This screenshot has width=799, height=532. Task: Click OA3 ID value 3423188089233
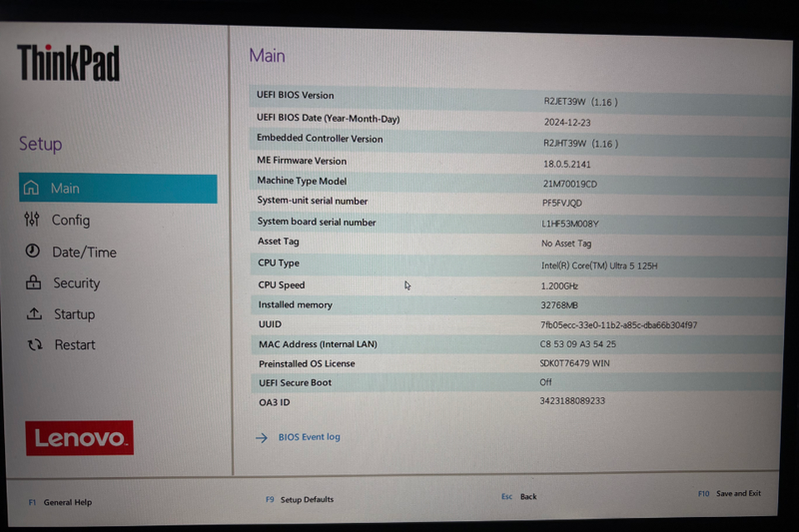(x=572, y=400)
